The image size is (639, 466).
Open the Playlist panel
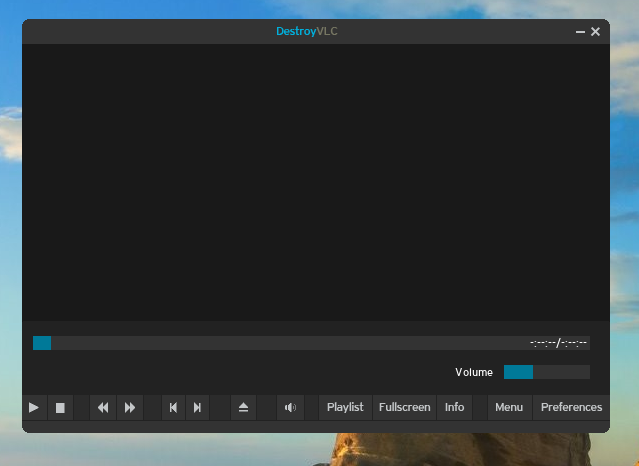[345, 407]
